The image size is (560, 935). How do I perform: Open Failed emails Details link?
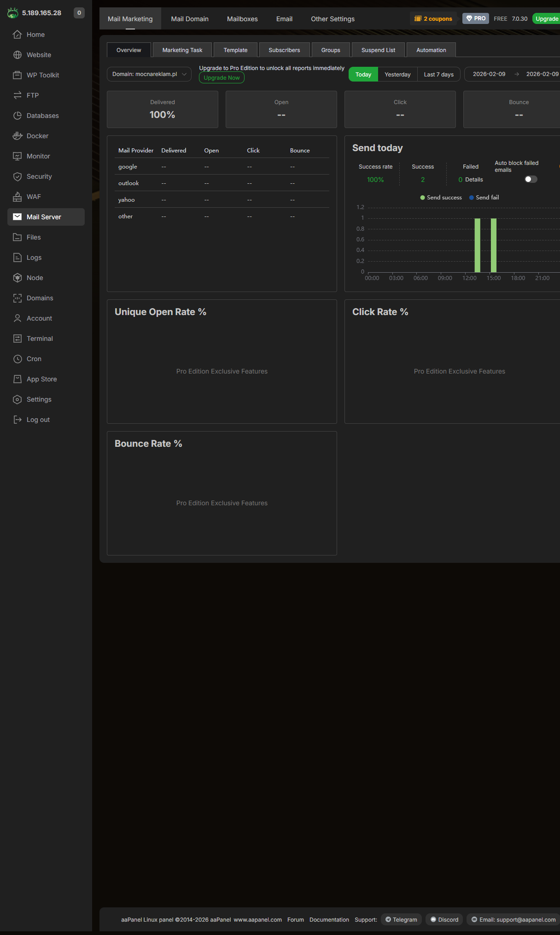click(474, 180)
